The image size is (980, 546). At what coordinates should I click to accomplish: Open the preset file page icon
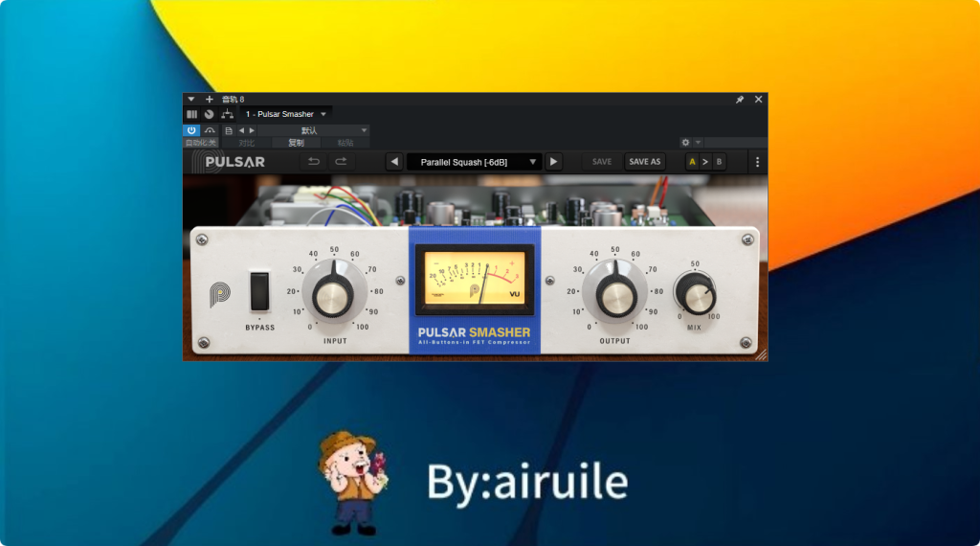pyautogui.click(x=229, y=130)
